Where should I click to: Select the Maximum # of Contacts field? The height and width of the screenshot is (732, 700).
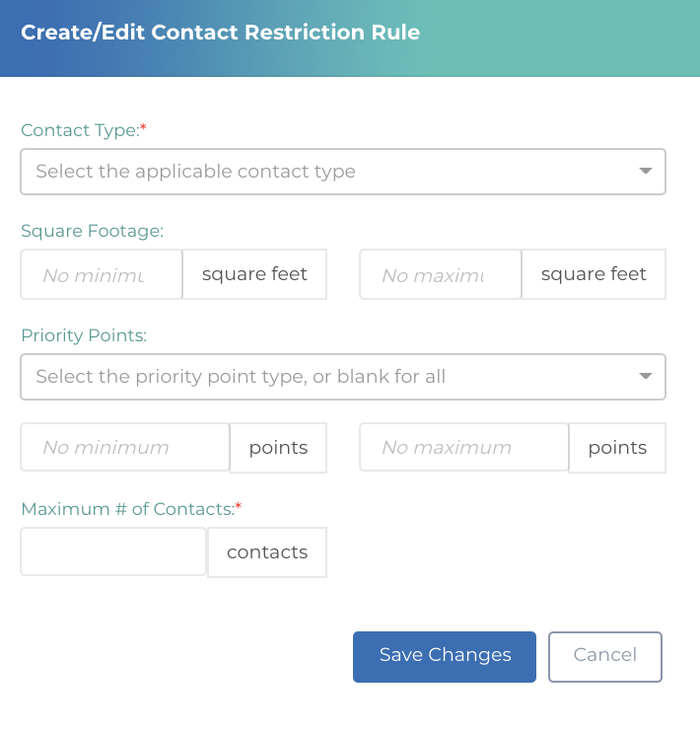click(113, 552)
